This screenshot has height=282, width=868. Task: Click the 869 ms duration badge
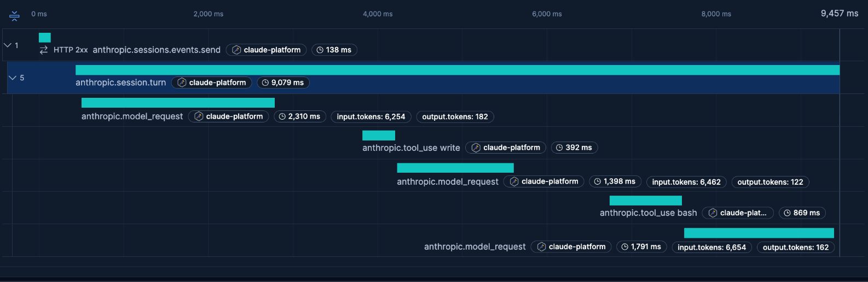[x=802, y=213]
